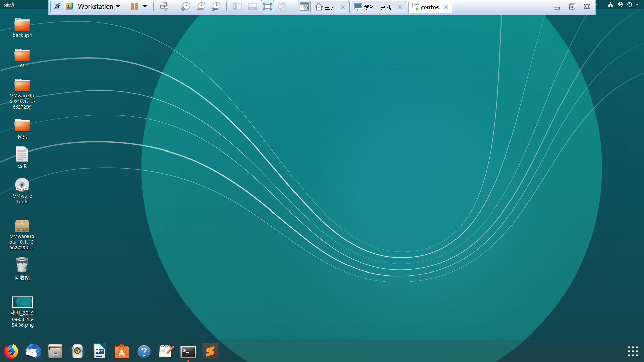
Task: Launch LibreOffice Writer from the dock
Action: coord(100,351)
